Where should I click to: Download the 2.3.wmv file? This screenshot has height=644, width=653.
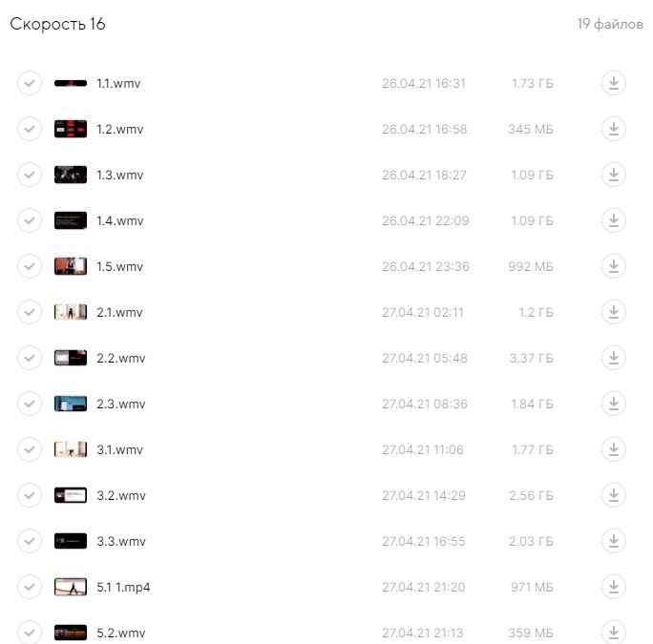(614, 404)
